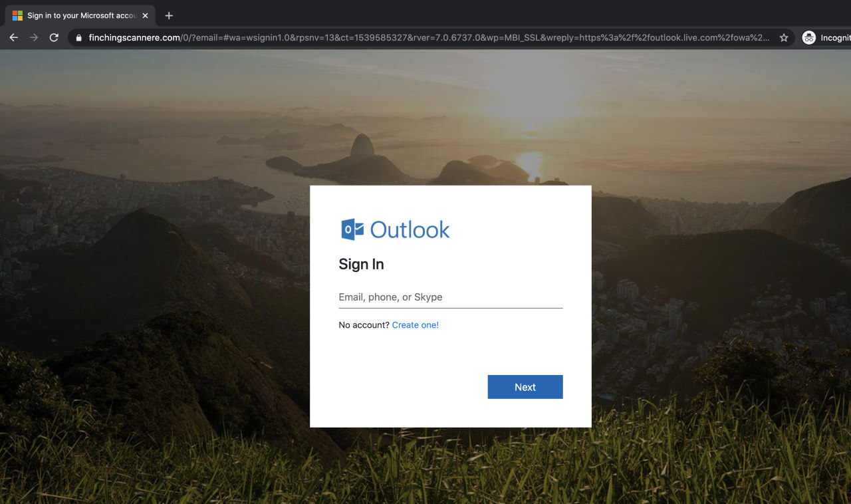The image size is (851, 504).
Task: Click the 'Outlook' wordmark text
Action: (410, 229)
